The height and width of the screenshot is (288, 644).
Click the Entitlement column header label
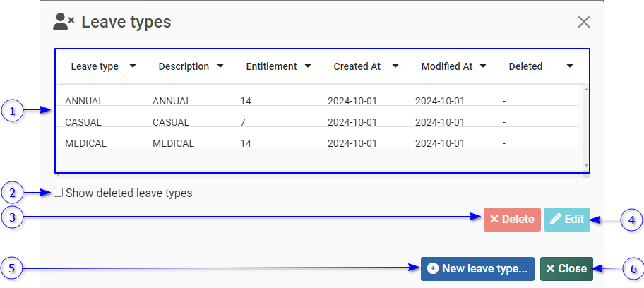271,66
